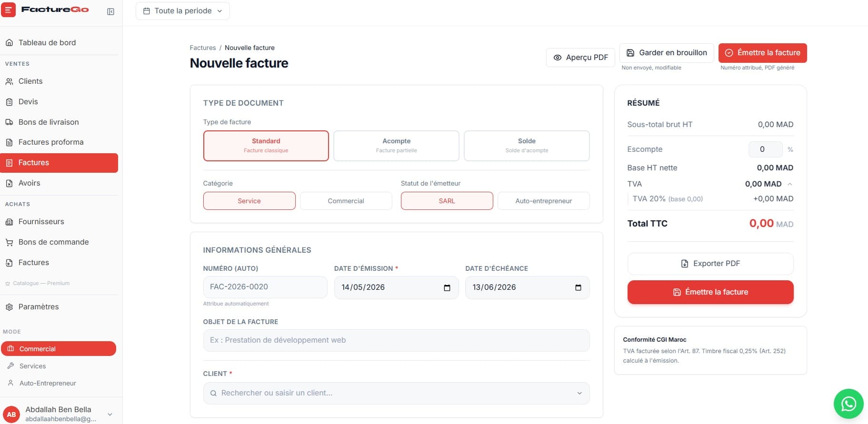Screen dimensions: 868x424
Task: Open Factures under Achats
Action: point(59,263)
